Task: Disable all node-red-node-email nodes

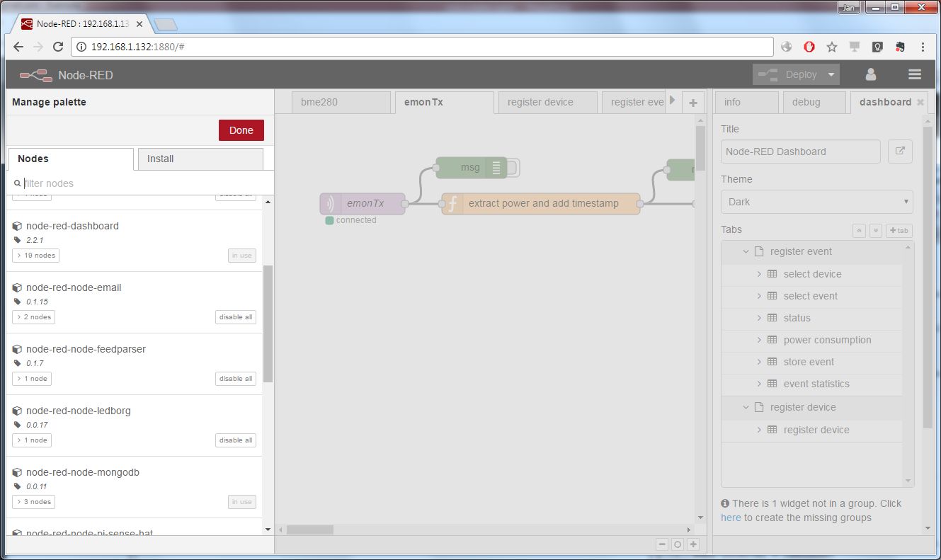Action: (236, 317)
